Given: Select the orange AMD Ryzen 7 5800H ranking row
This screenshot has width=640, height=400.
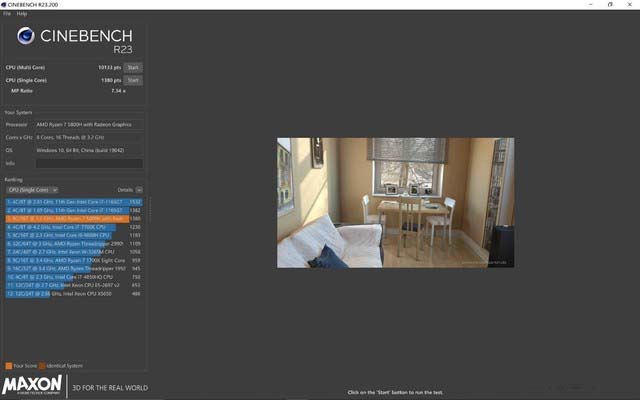Looking at the screenshot, I should pos(74,218).
